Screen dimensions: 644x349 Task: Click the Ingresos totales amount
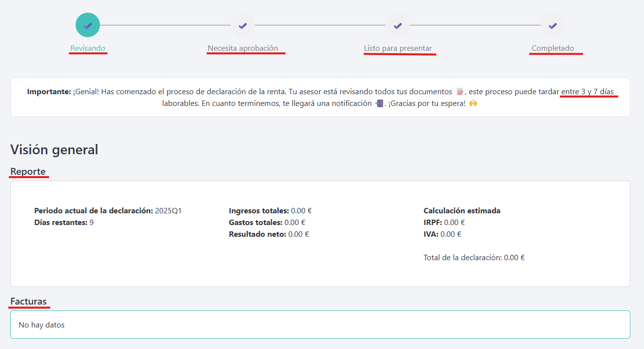point(301,211)
